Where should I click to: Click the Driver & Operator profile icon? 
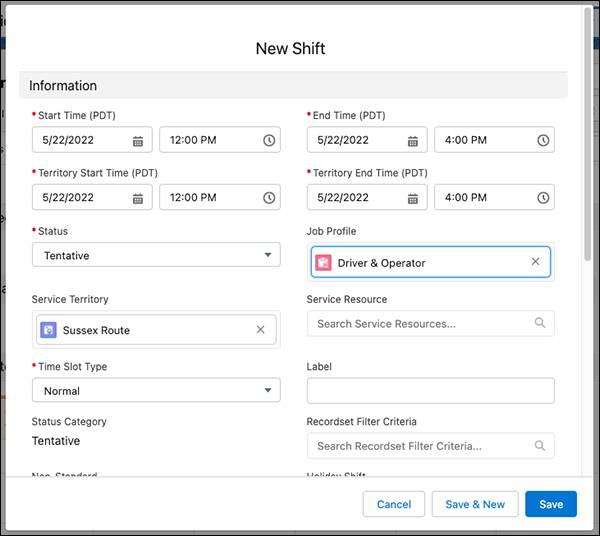click(x=324, y=263)
